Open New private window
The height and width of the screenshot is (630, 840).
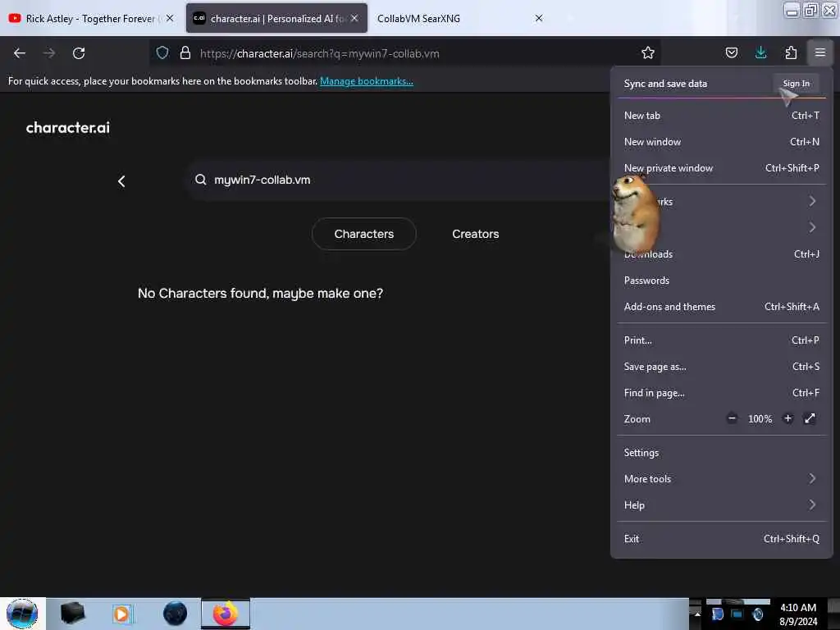721,168
